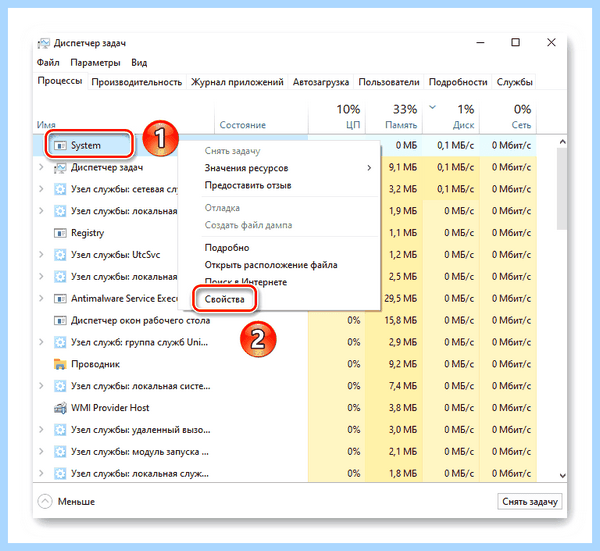Click the Меньше collapse arrow icon
This screenshot has width=600, height=551.
(45, 501)
